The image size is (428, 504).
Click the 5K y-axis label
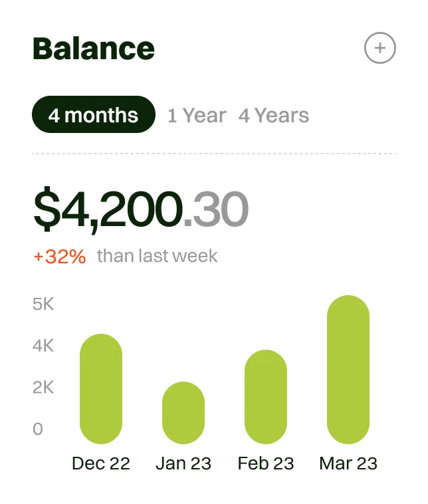tap(43, 305)
